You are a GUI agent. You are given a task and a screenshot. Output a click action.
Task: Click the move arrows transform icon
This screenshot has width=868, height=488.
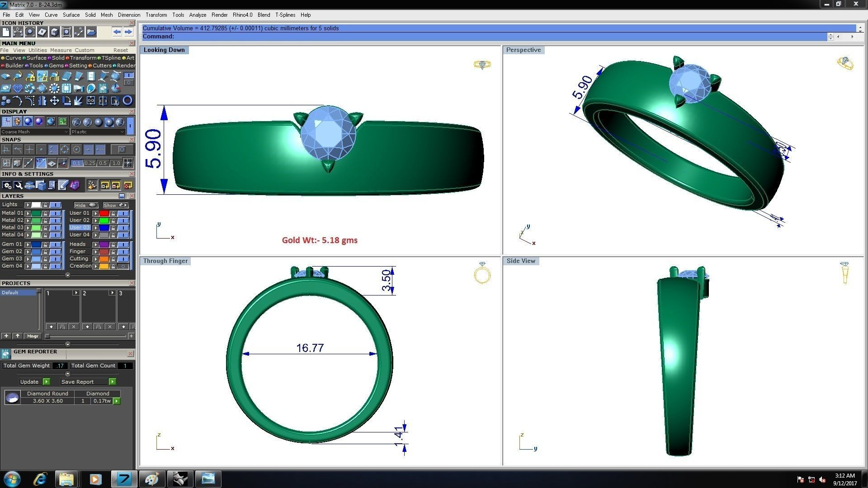54,100
